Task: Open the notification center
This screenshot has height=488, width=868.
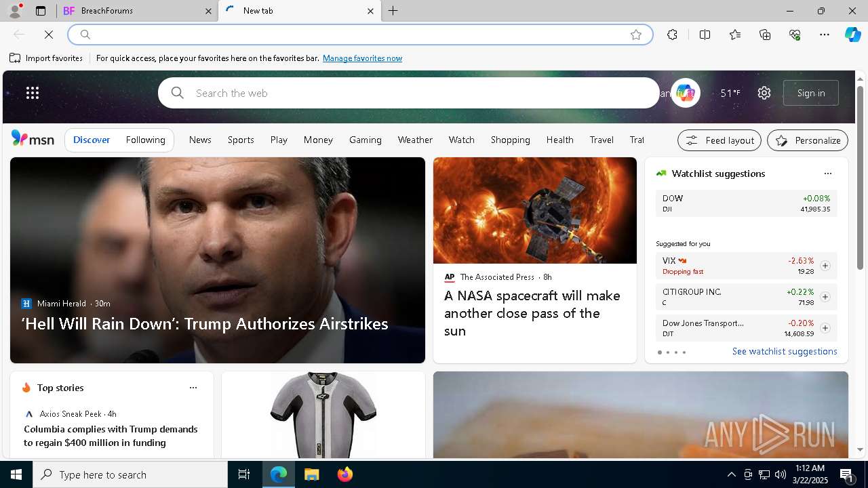Action: [x=848, y=474]
